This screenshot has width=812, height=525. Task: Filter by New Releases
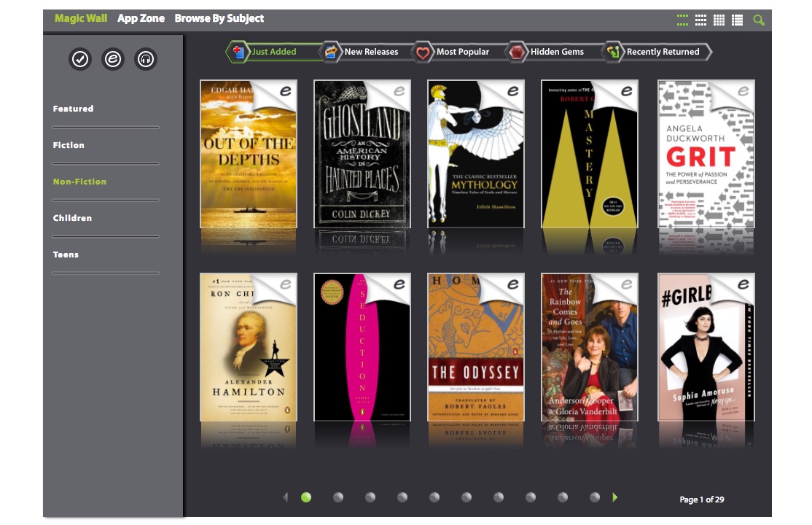[x=371, y=52]
